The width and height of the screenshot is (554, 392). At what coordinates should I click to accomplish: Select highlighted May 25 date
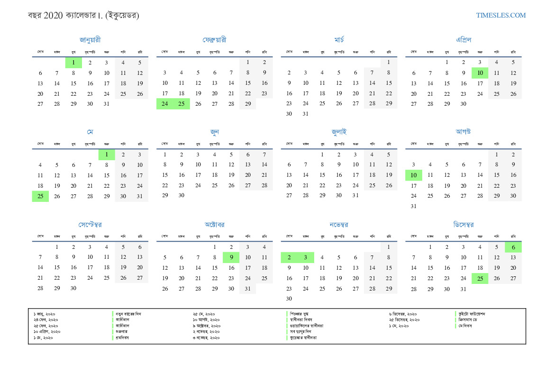(x=40, y=196)
